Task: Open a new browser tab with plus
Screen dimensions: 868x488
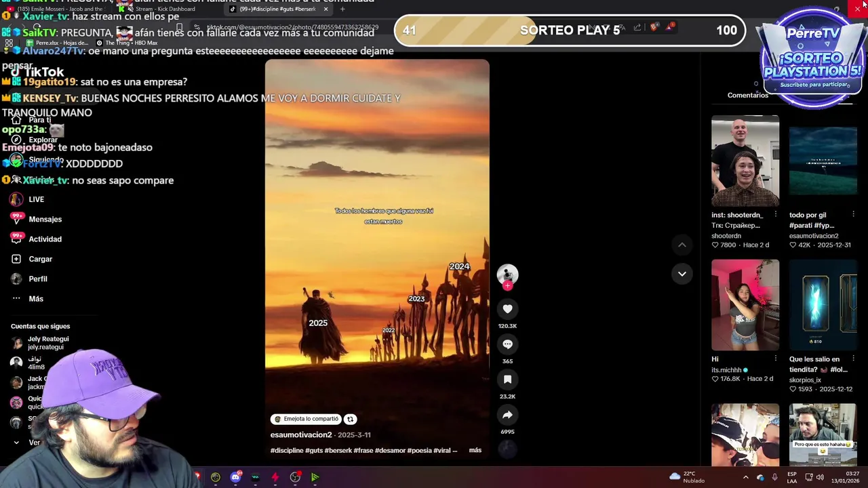Action: tap(342, 9)
